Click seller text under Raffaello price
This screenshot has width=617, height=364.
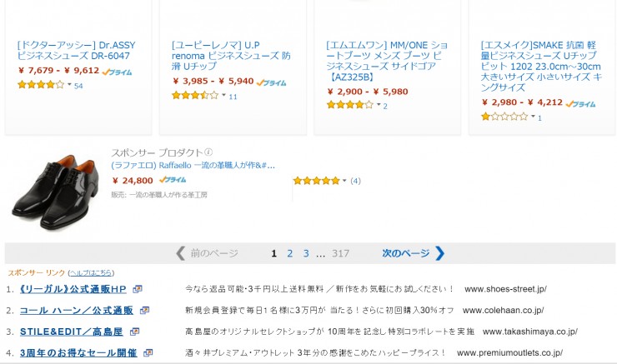pyautogui.click(x=159, y=195)
